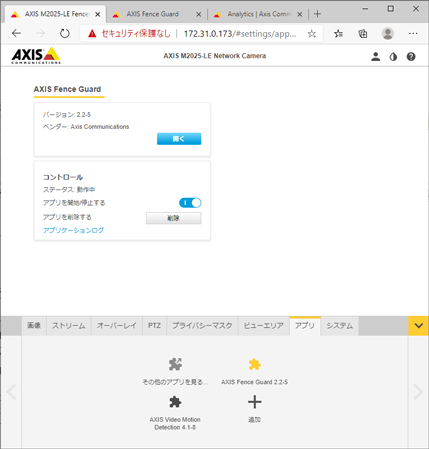Open browser settings ellipsis menu

click(413, 33)
